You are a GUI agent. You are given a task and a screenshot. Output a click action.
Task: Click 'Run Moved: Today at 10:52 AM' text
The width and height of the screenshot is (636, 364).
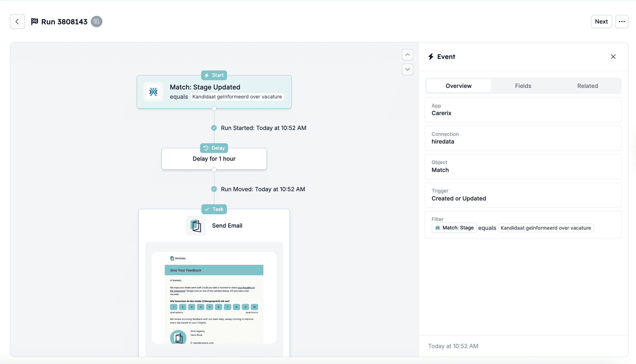263,189
